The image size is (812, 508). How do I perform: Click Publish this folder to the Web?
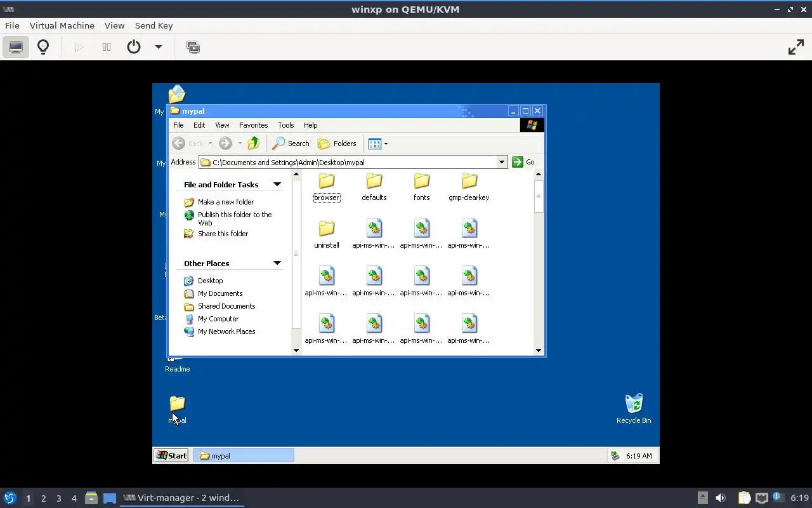tap(234, 218)
